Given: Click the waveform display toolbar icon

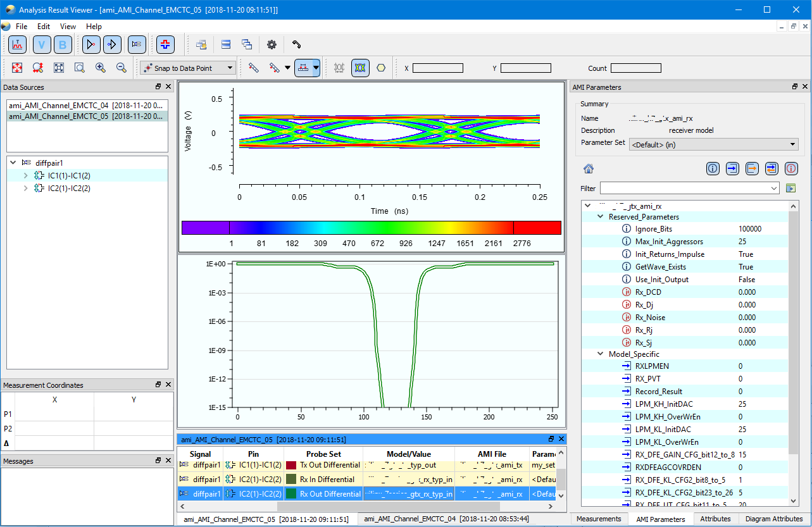Looking at the screenshot, I should [x=18, y=44].
